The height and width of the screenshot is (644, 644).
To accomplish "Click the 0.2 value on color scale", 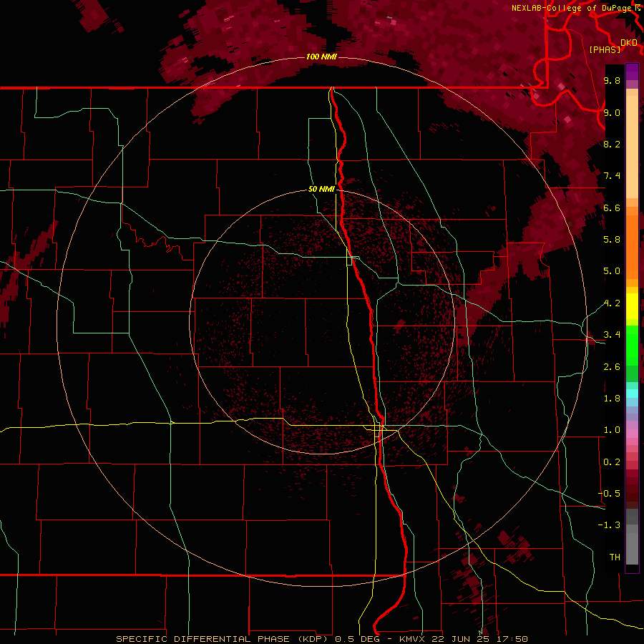I will [x=612, y=462].
